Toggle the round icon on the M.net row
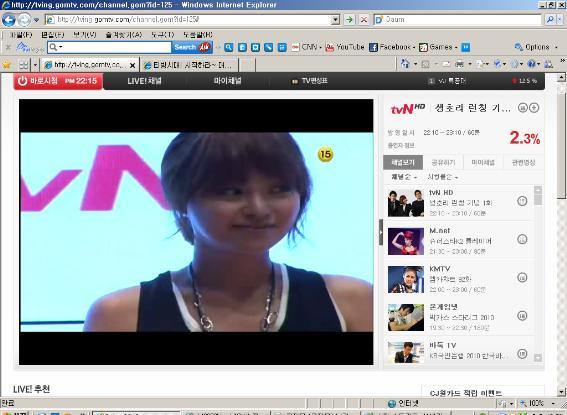The height and width of the screenshot is (415, 567). point(522,239)
